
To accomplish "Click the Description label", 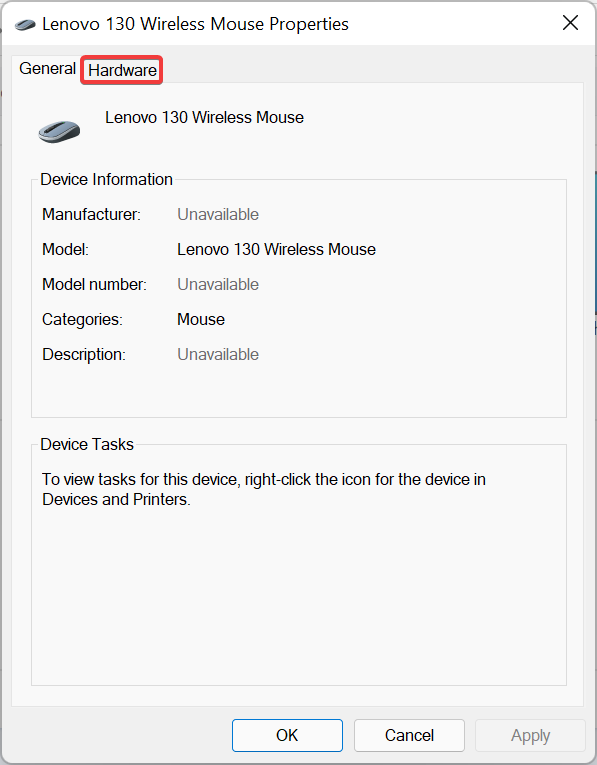I will pyautogui.click(x=83, y=355).
